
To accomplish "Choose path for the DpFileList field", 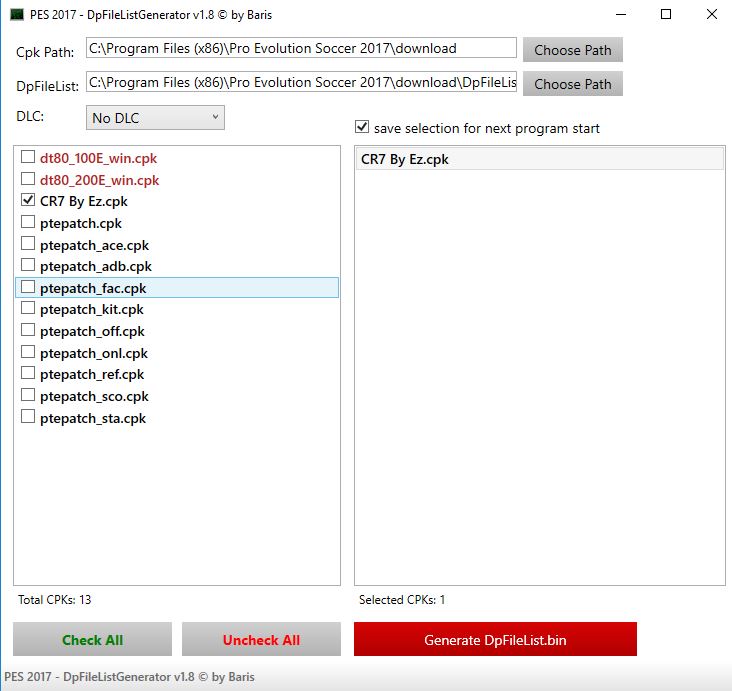I will point(572,84).
